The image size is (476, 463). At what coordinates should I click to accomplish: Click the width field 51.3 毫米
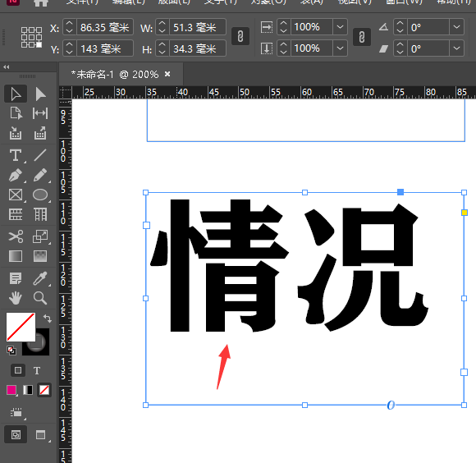(x=198, y=27)
